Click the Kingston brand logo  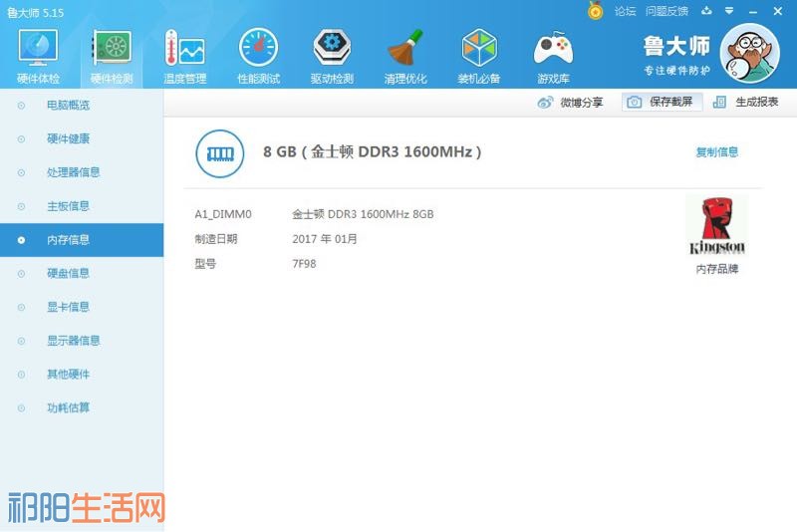click(716, 226)
